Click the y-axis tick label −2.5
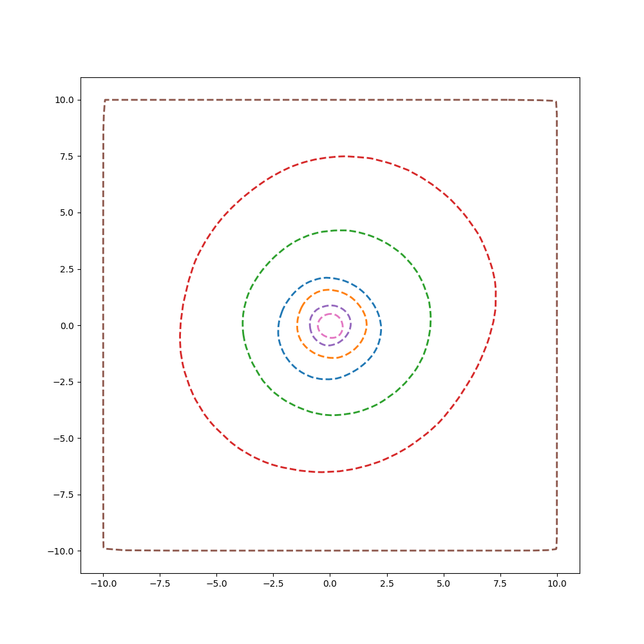 point(64,382)
